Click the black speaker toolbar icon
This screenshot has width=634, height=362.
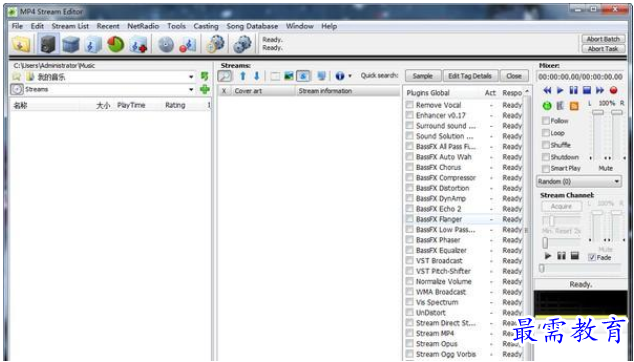click(48, 44)
